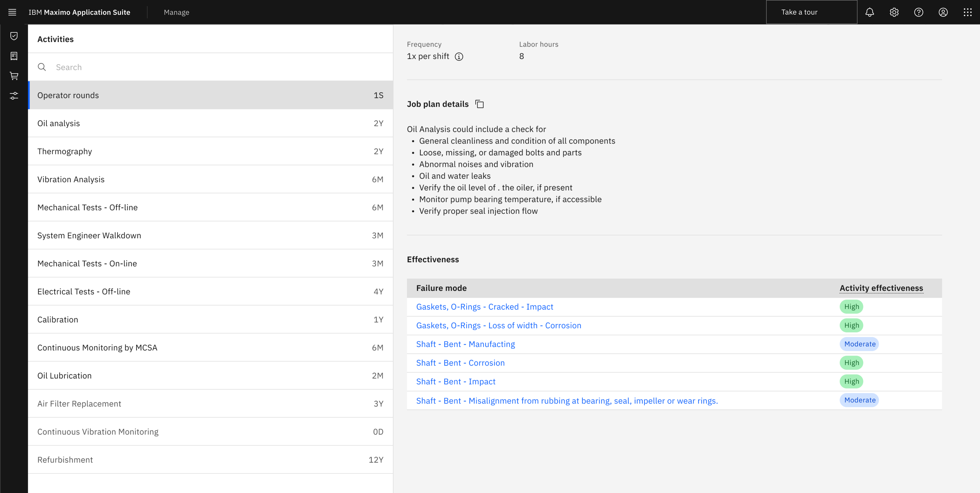
Task: Click the filter/controls icon in sidebar
Action: 14,96
